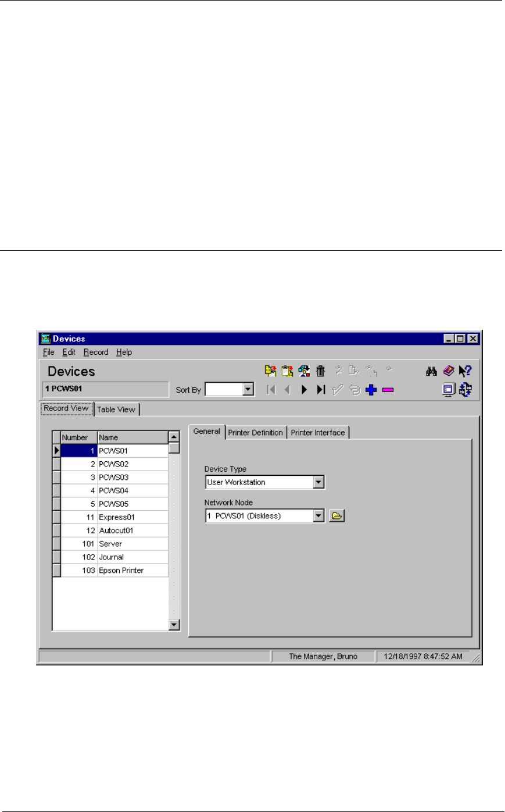
Task: Go to previous record arrow
Action: point(287,390)
